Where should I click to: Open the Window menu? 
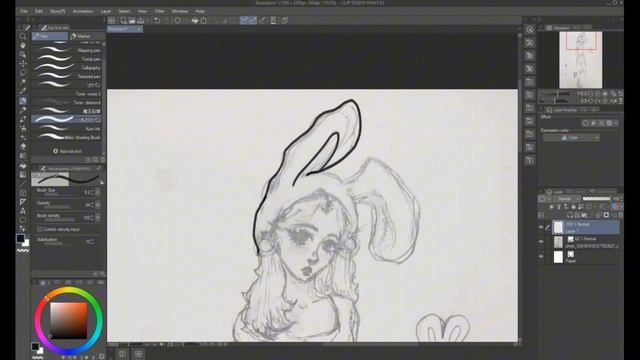point(180,11)
